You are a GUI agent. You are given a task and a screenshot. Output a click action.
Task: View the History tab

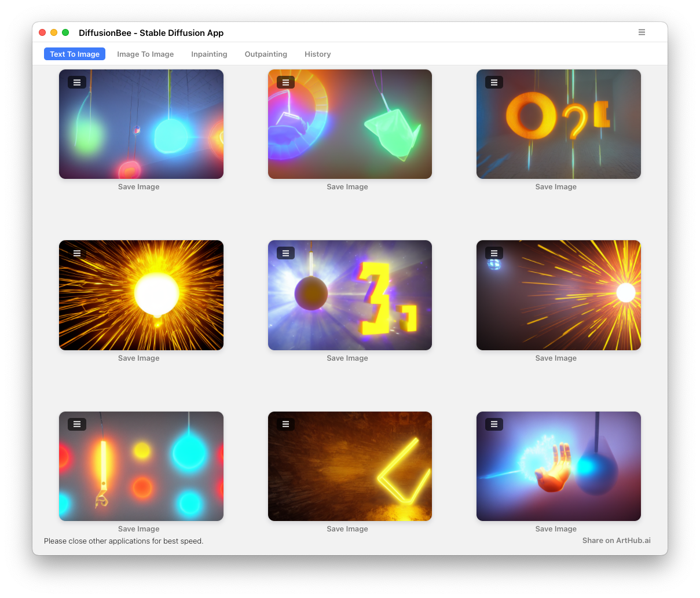click(317, 54)
